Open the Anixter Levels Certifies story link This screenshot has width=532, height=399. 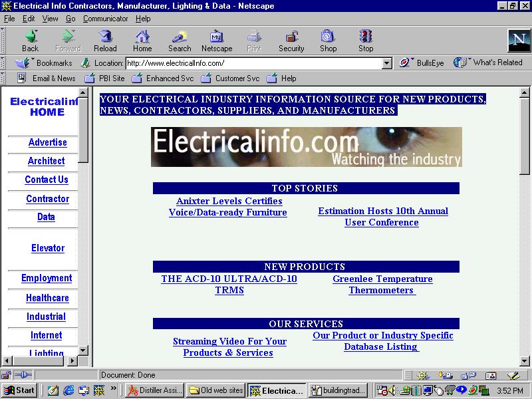(228, 207)
